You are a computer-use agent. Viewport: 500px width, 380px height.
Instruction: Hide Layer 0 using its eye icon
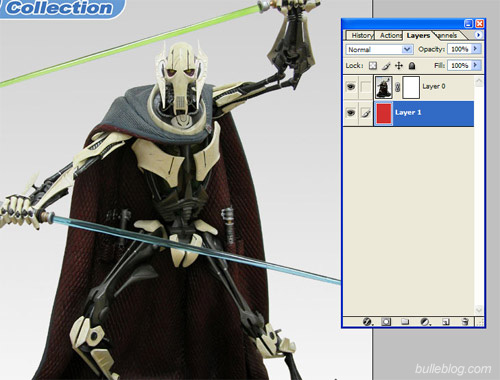click(351, 87)
